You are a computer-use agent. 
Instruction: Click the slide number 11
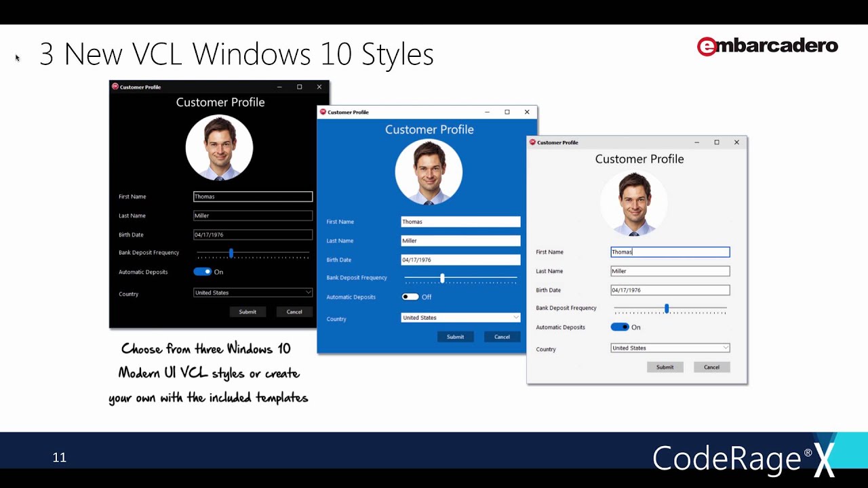(x=60, y=457)
